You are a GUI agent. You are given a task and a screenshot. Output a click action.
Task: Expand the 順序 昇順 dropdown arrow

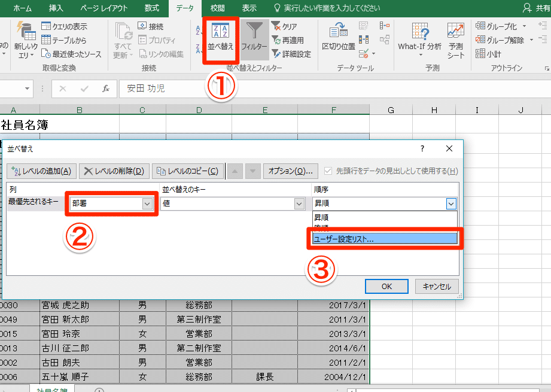[451, 203]
